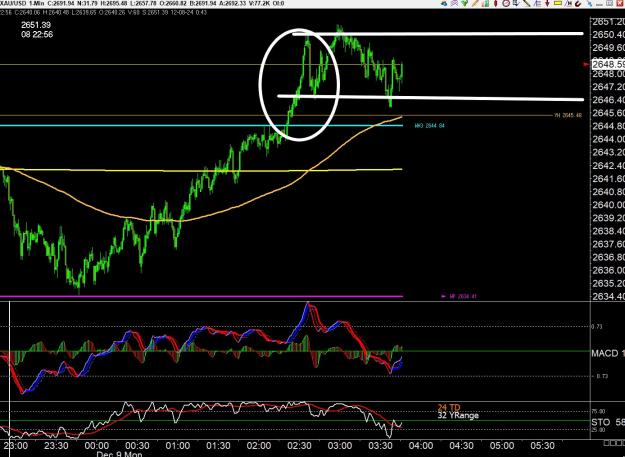This screenshot has height=457, width=625.
Task: Click the MACD 0.73 upper level value
Action: (597, 327)
